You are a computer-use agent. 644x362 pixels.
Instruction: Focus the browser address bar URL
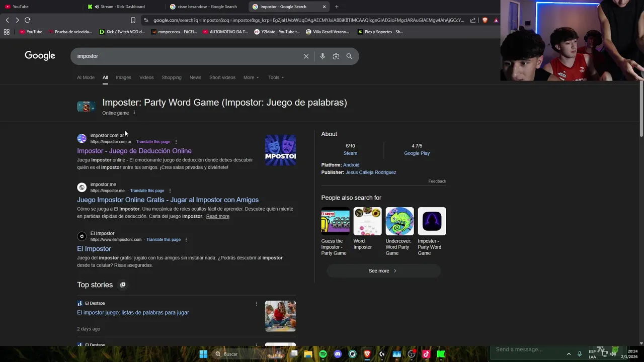coord(308,20)
